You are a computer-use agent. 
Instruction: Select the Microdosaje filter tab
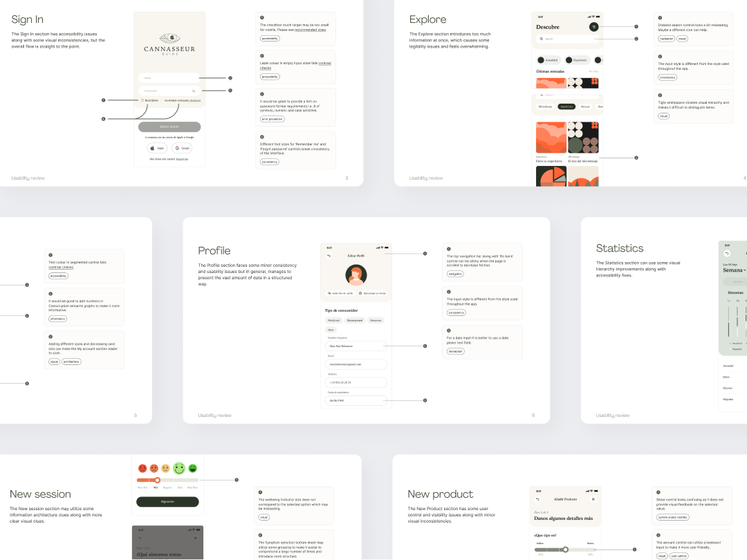pyautogui.click(x=545, y=106)
